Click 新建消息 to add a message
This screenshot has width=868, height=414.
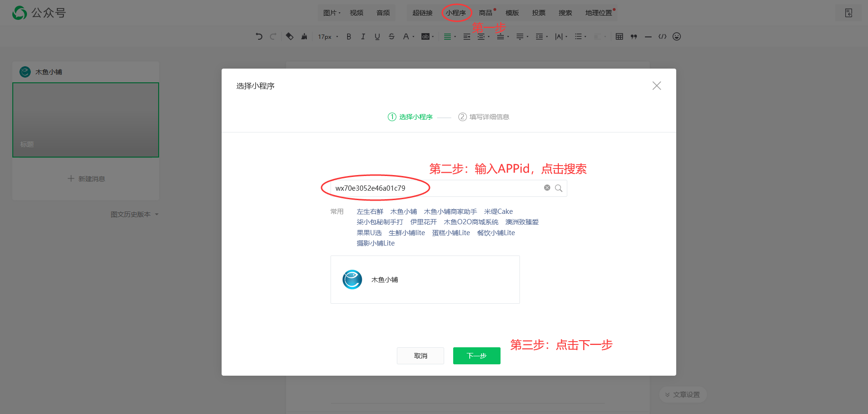[x=86, y=179]
